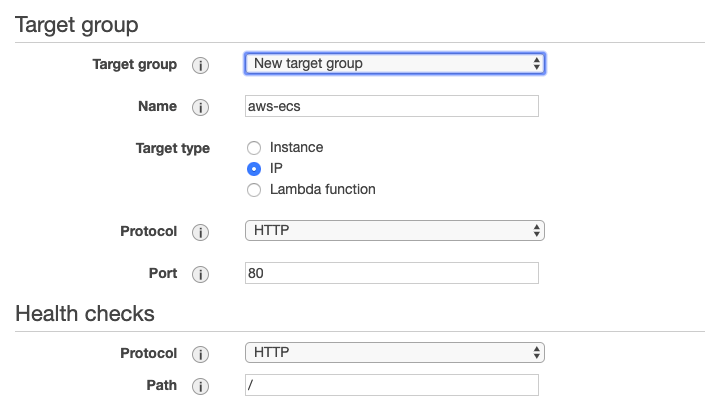Click the info icon next to Target group
The width and height of the screenshot is (705, 417).
pos(201,65)
